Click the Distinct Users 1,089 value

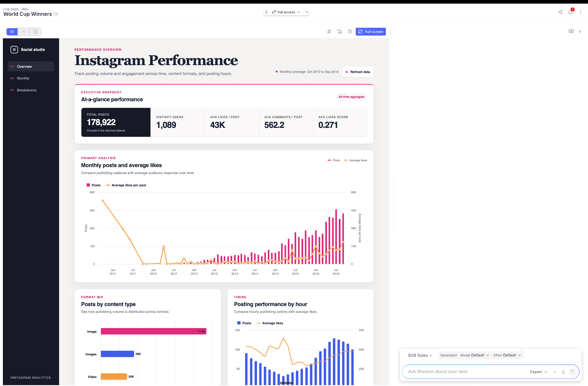tap(166, 125)
